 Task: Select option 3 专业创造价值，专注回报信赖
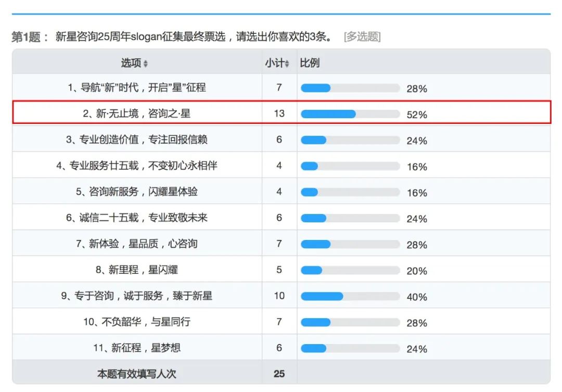pyautogui.click(x=137, y=140)
